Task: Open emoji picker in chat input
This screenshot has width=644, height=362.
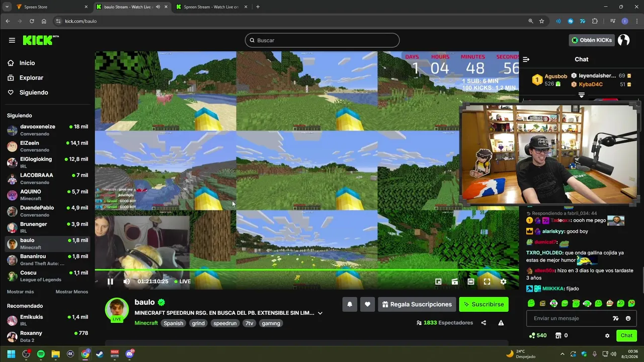Action: pos(628,318)
